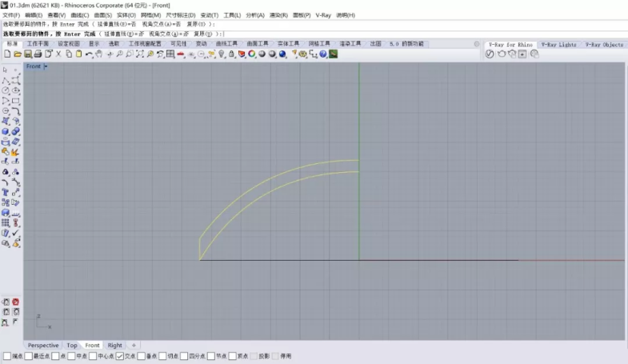The width and height of the screenshot is (628, 364).
Task: Add a new viewport tab with plus
Action: [x=134, y=346]
